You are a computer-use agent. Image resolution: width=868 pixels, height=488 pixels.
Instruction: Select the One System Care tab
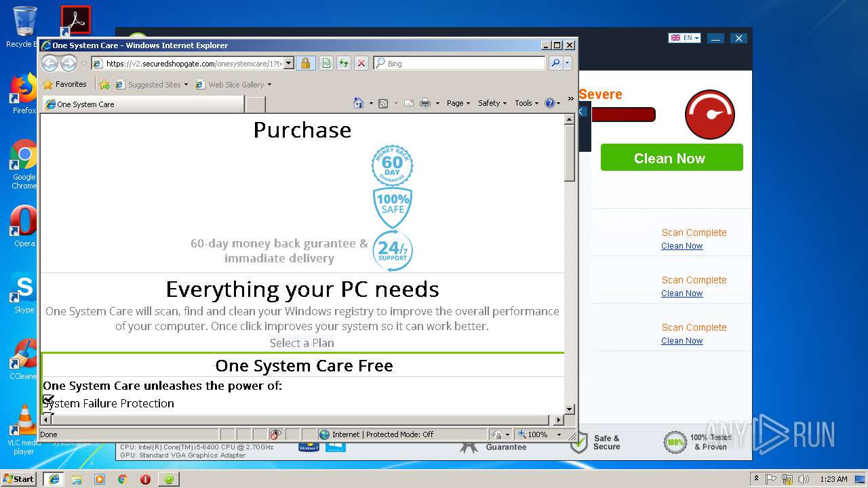tap(142, 104)
